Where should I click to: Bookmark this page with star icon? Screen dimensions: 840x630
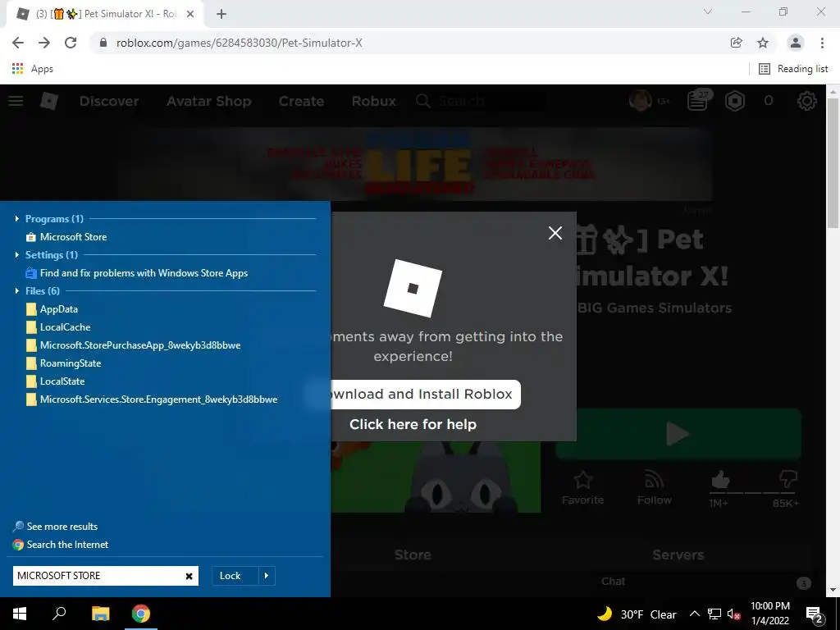(x=763, y=43)
